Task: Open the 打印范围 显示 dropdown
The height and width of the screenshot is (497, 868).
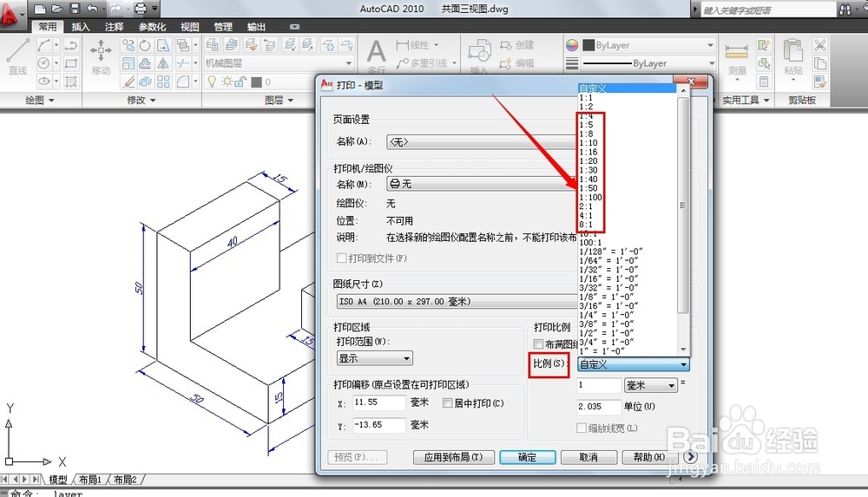Action: 375,358
